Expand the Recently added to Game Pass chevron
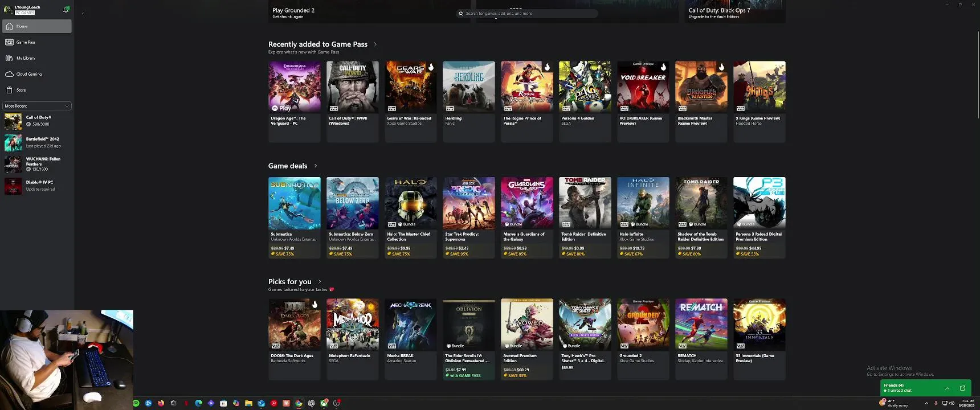The image size is (980, 410). 375,44
